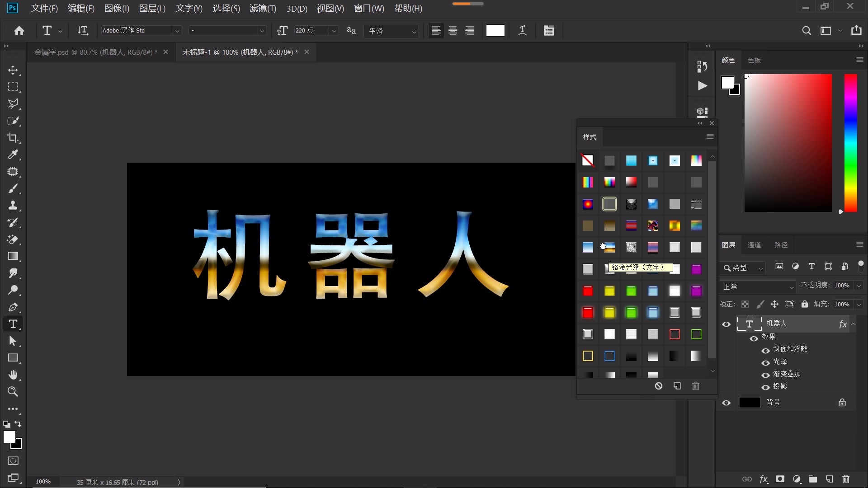Click the delete style trash button

click(x=696, y=386)
